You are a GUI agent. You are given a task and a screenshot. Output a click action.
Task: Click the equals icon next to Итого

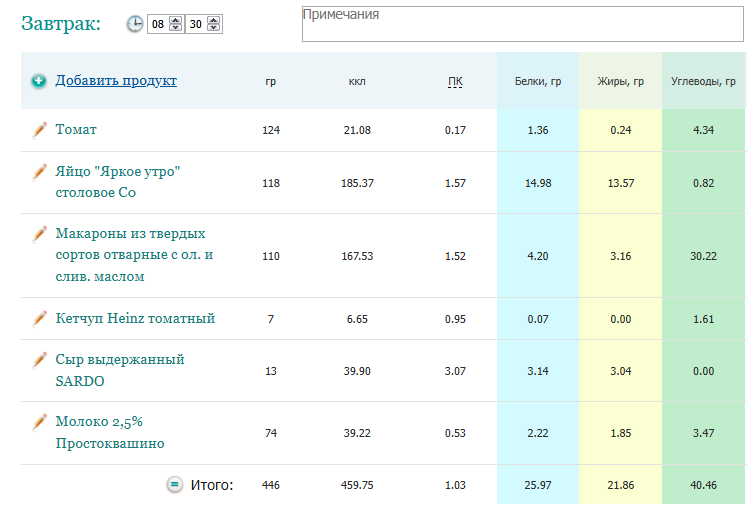tap(174, 485)
